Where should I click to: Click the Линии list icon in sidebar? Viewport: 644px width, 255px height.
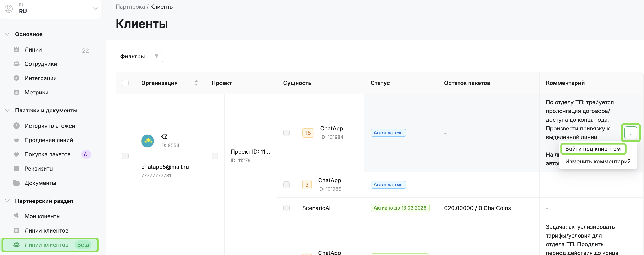point(16,50)
